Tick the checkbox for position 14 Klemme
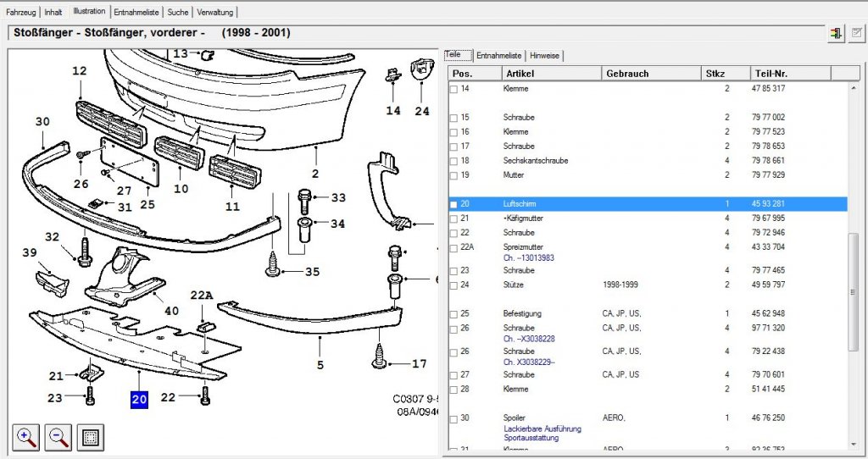This screenshot has height=459, width=868. [x=454, y=89]
